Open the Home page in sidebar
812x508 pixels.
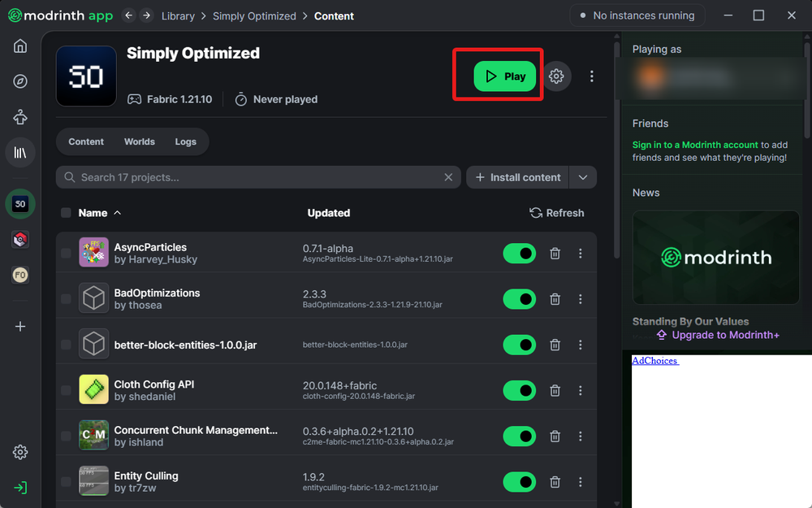click(20, 46)
